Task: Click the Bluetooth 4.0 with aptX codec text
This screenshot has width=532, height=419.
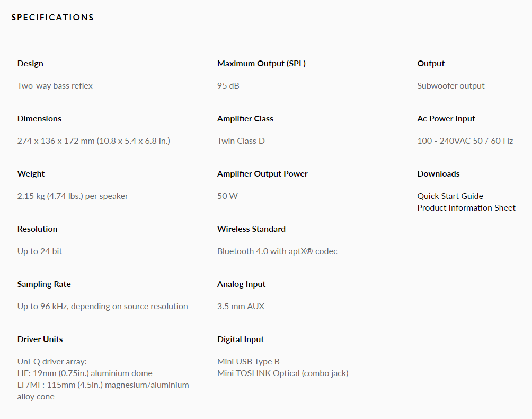Action: coord(277,251)
